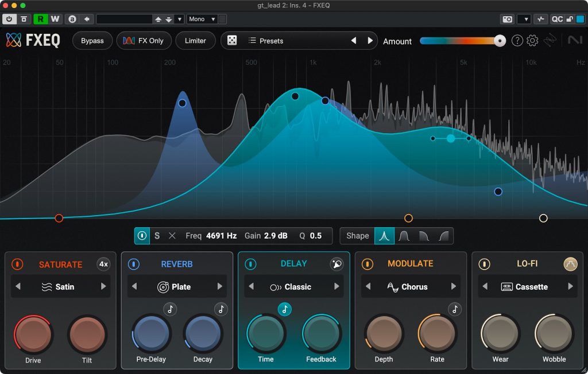Click the Amount slider handle
This screenshot has width=588, height=374.
(500, 41)
